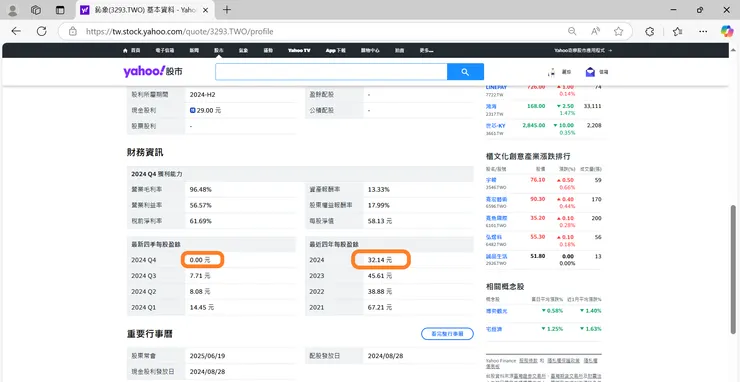The width and height of the screenshot is (740, 382).
Task: Click the 2021 EPS 67.21 元
Action: click(380, 307)
